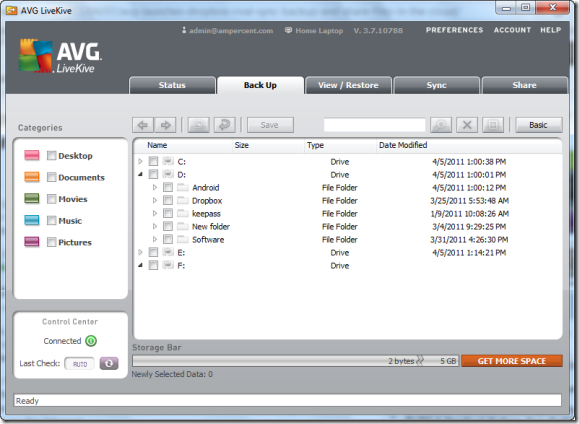Screen dimensions: 579x424
Task: Click the user icon beside admin email
Action: pos(184,30)
